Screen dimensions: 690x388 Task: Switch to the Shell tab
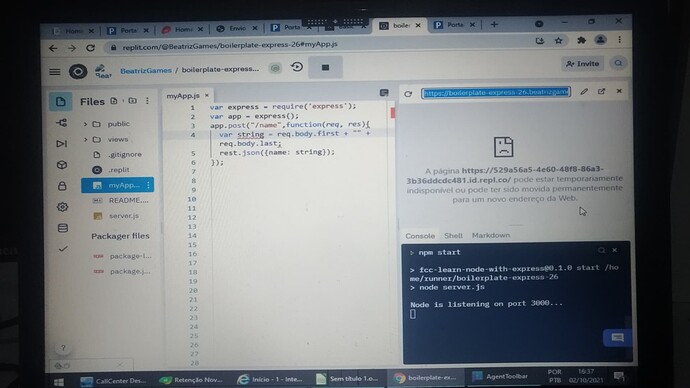[x=453, y=235]
